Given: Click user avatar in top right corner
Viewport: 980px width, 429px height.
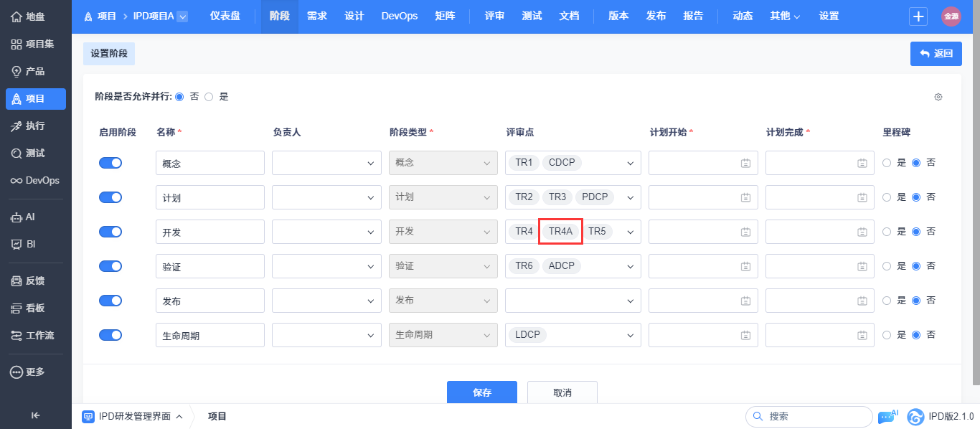Looking at the screenshot, I should (951, 16).
